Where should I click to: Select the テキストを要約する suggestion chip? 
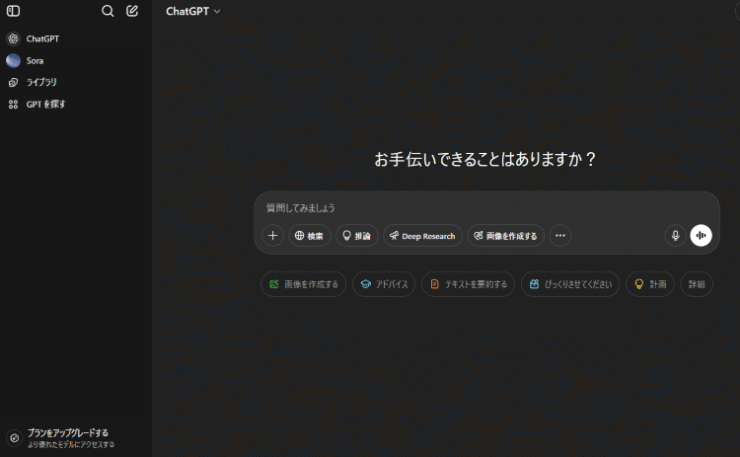pos(468,284)
